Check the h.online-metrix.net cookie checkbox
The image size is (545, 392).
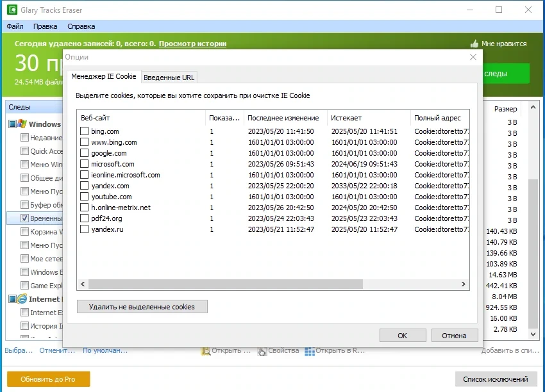(x=84, y=208)
